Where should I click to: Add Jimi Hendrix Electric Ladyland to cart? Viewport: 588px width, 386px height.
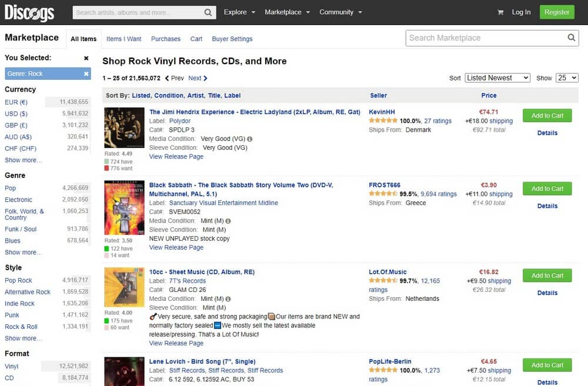[x=547, y=115]
